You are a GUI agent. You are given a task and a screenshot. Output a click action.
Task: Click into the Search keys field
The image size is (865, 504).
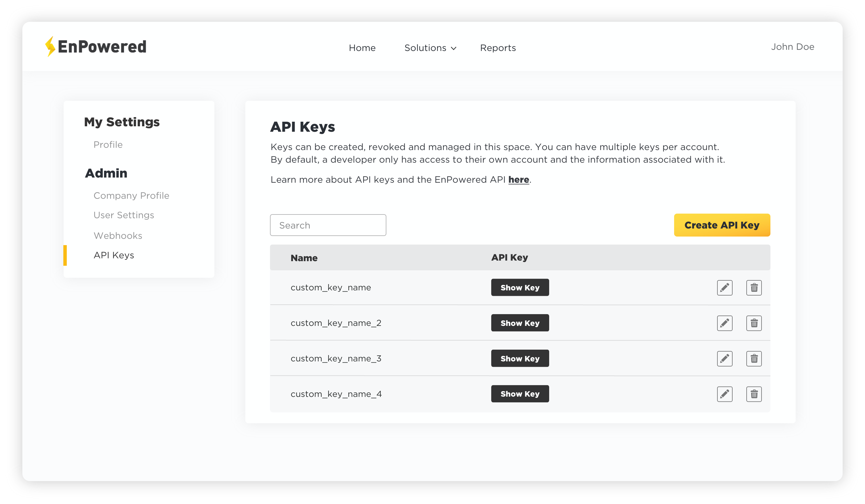pyautogui.click(x=328, y=225)
